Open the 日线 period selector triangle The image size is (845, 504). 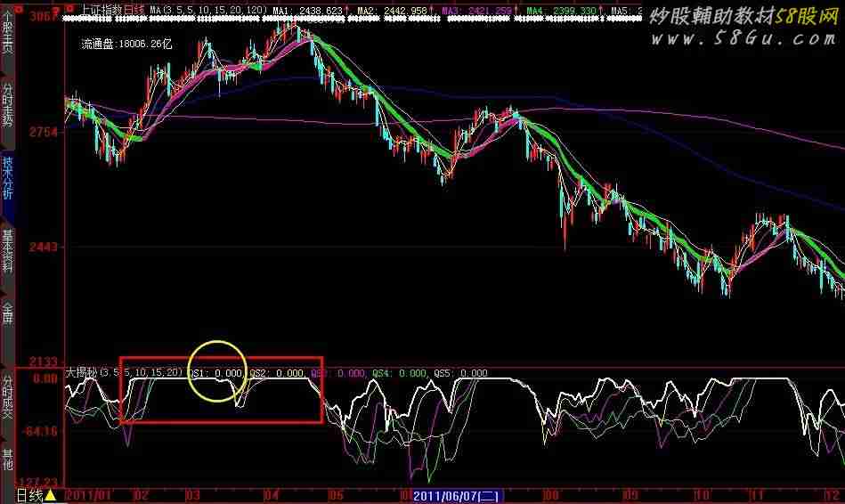pos(50,495)
